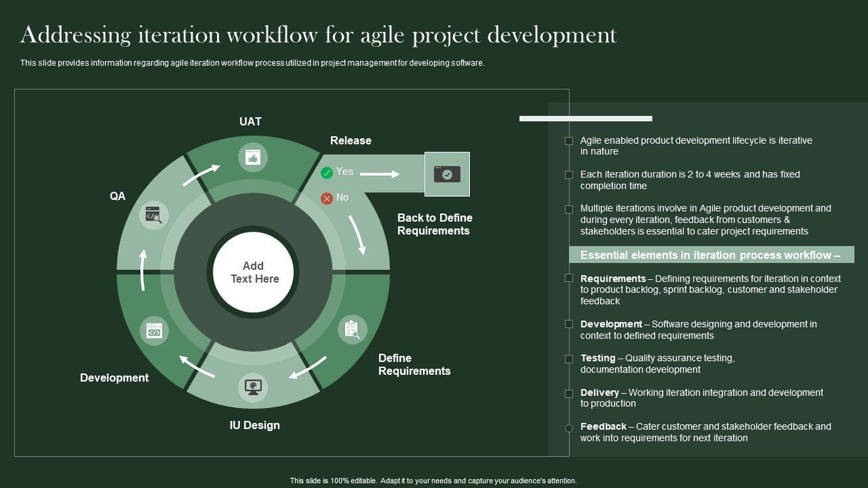Click the Development code window icon
Viewport: 868px width, 488px height.
(x=154, y=331)
